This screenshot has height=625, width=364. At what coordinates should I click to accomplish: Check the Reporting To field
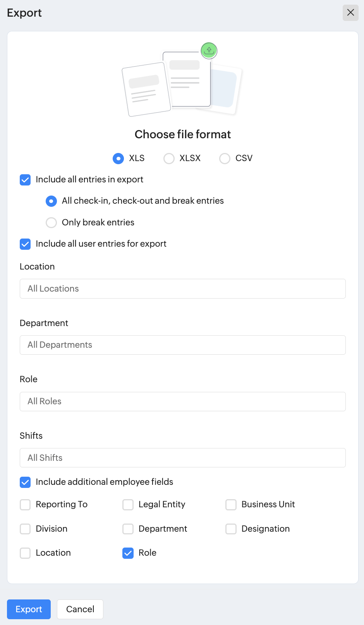(x=25, y=505)
